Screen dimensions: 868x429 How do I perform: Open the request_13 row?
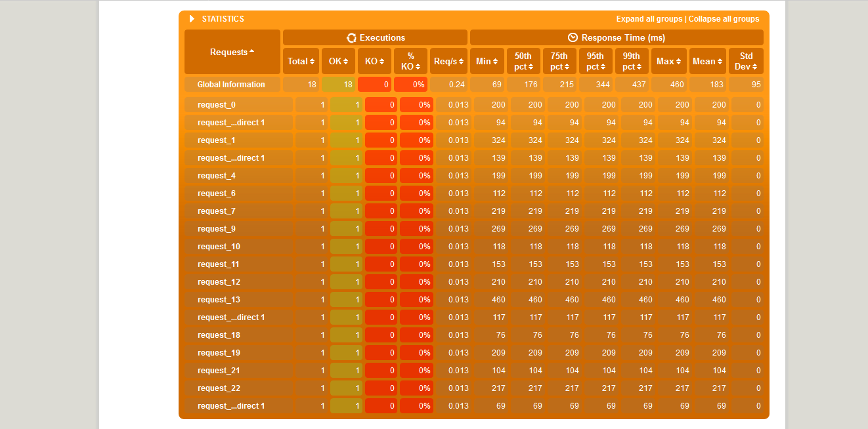(219, 300)
